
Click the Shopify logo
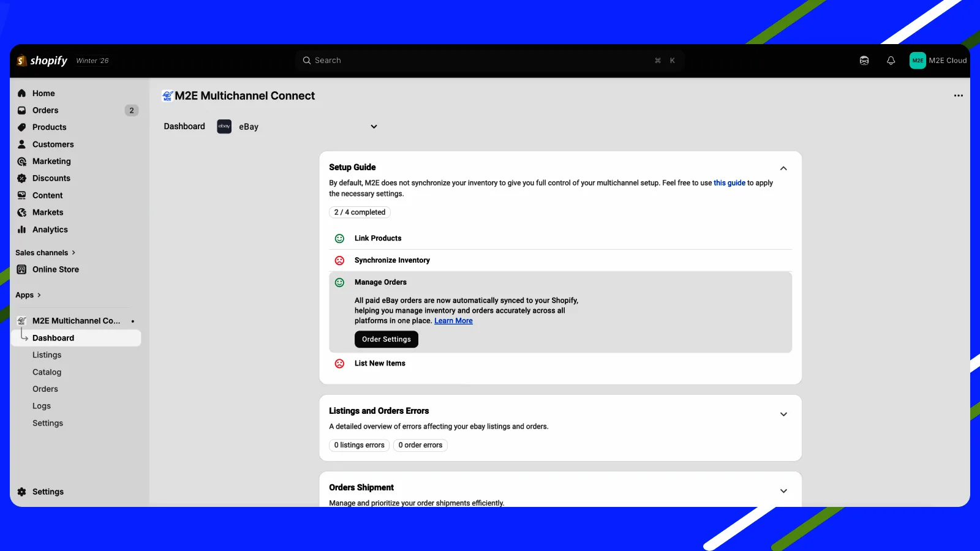click(42, 61)
